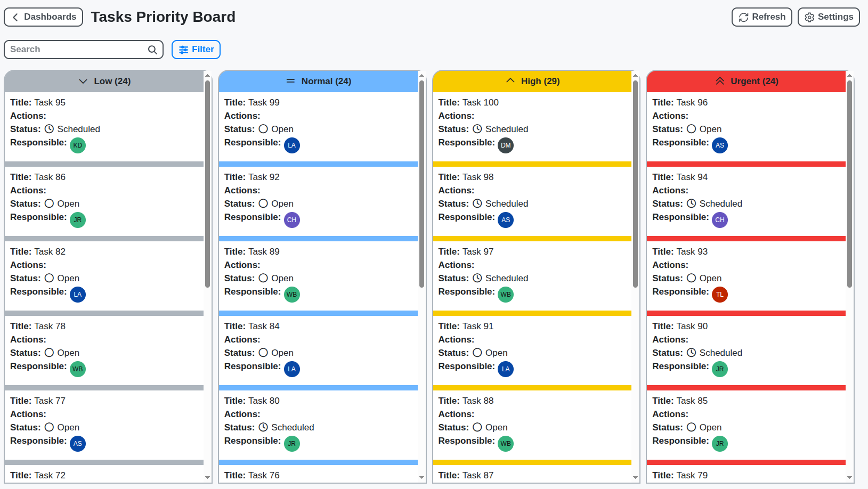The image size is (868, 489).
Task: Click the High priority up-arrow icon
Action: (x=510, y=81)
